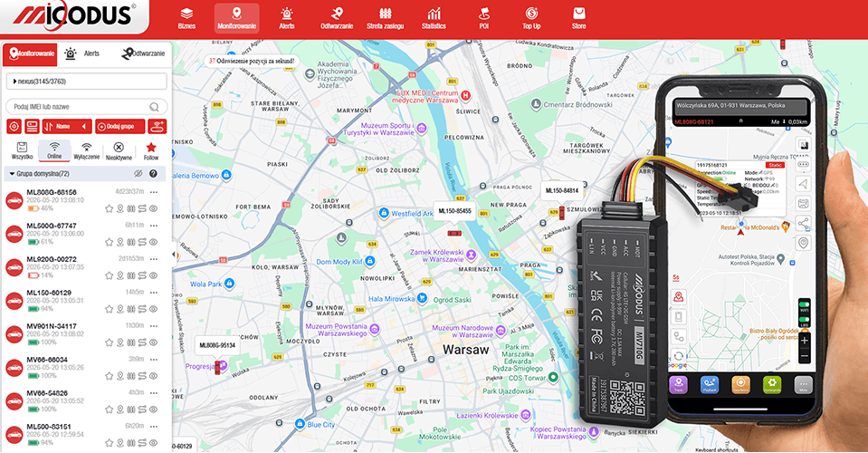This screenshot has height=453, width=868.
Task: Open the Store section
Action: pyautogui.click(x=578, y=18)
